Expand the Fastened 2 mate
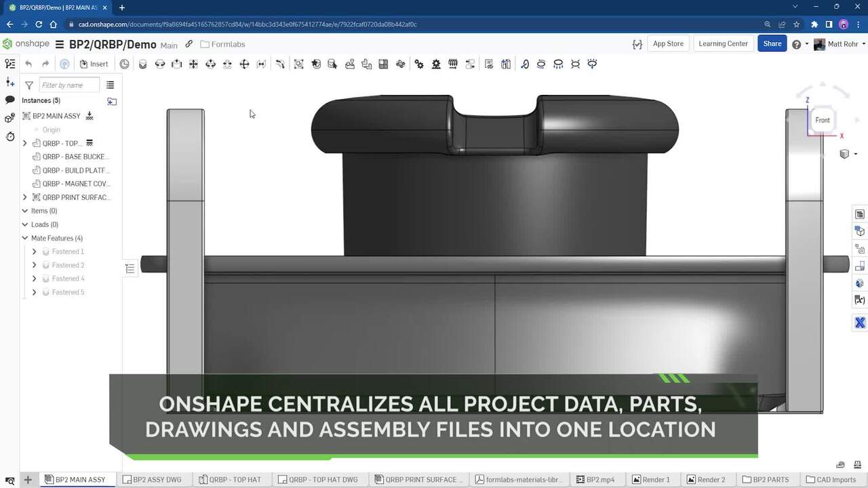Viewport: 868px width, 488px height. tap(34, 265)
